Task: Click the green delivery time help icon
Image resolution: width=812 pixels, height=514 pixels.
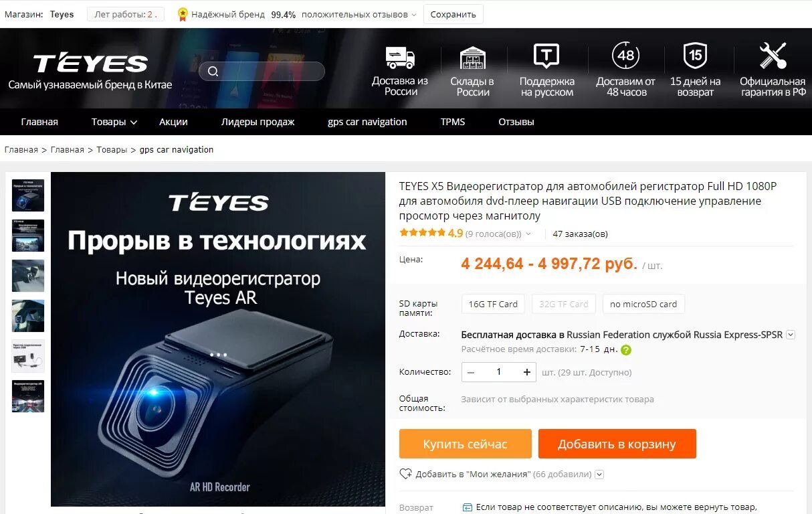Action: tap(626, 349)
